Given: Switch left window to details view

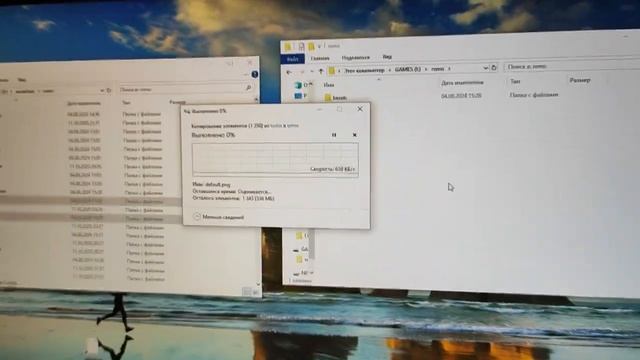Looking at the screenshot, I should click(x=247, y=291).
